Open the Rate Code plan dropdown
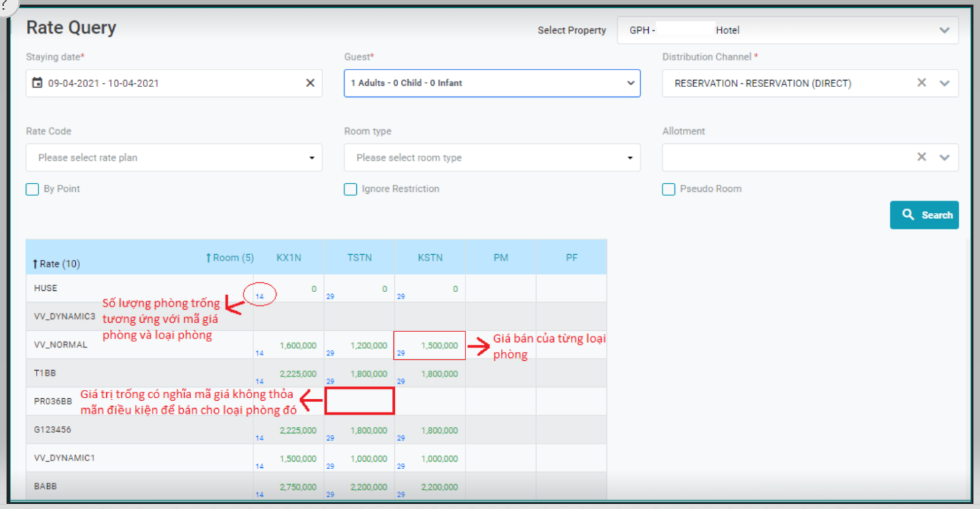980x509 pixels. coord(312,158)
